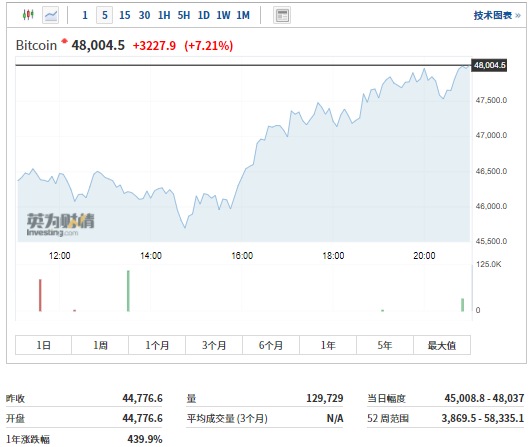
Task: Click the 当日幅度 range value
Action: (x=484, y=398)
